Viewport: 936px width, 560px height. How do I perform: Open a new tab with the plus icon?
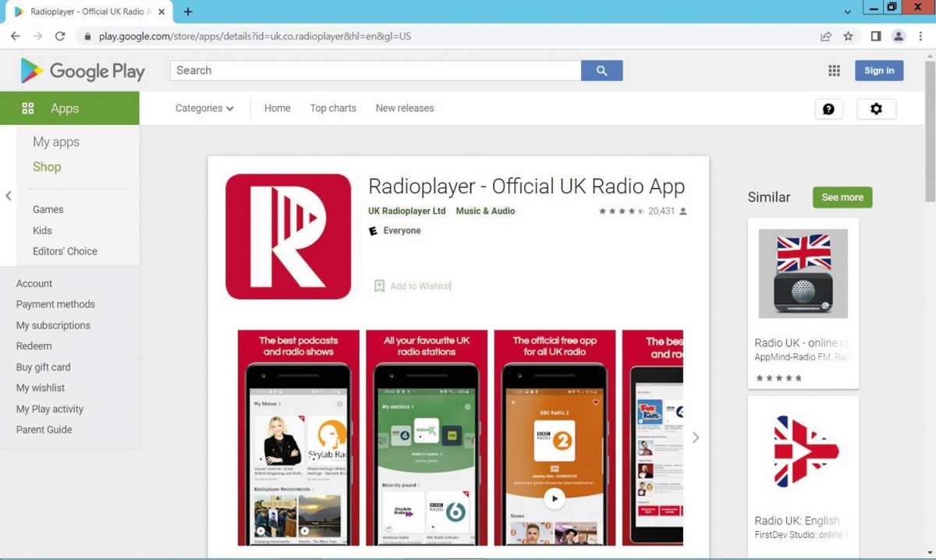pos(188,12)
